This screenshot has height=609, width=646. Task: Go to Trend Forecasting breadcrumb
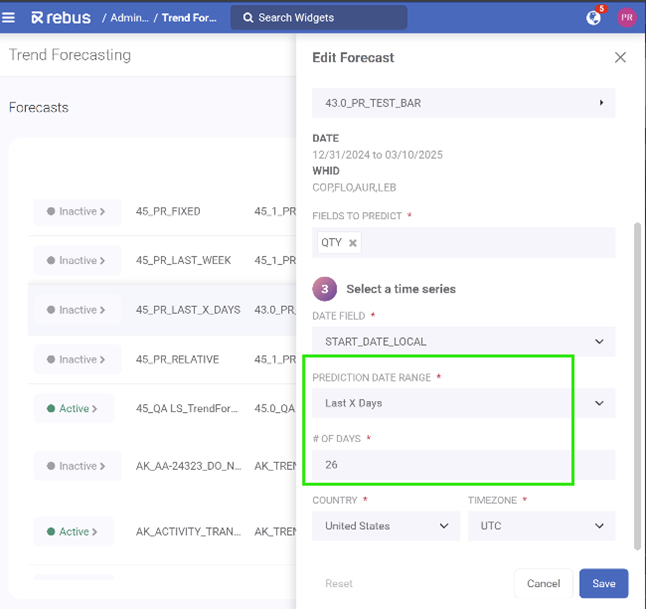(x=189, y=18)
